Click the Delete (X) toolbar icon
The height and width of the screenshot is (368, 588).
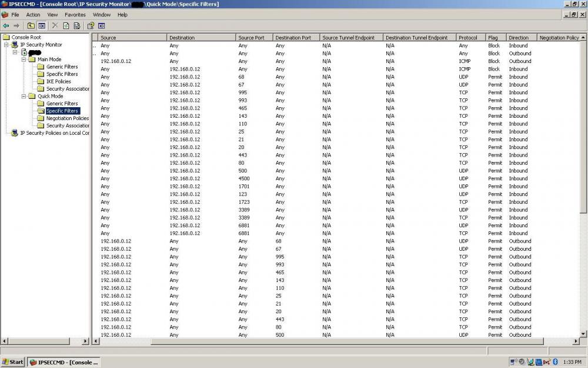pos(55,26)
